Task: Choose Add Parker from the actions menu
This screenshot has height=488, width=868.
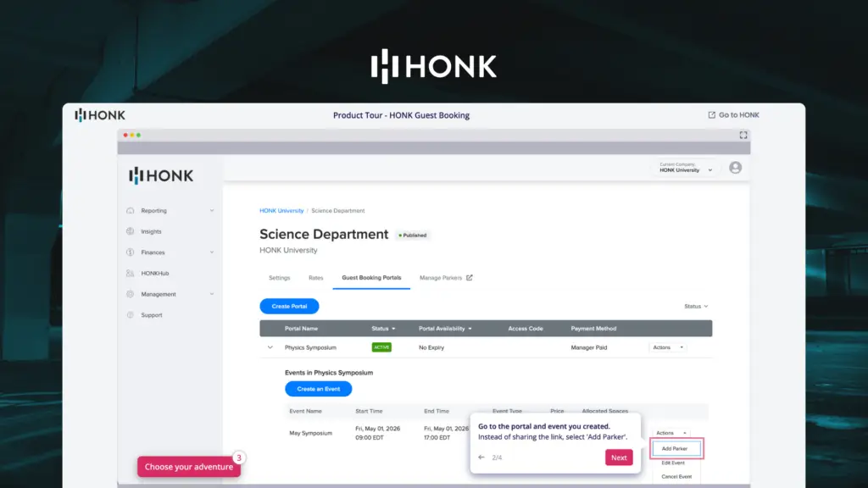Action: 676,449
